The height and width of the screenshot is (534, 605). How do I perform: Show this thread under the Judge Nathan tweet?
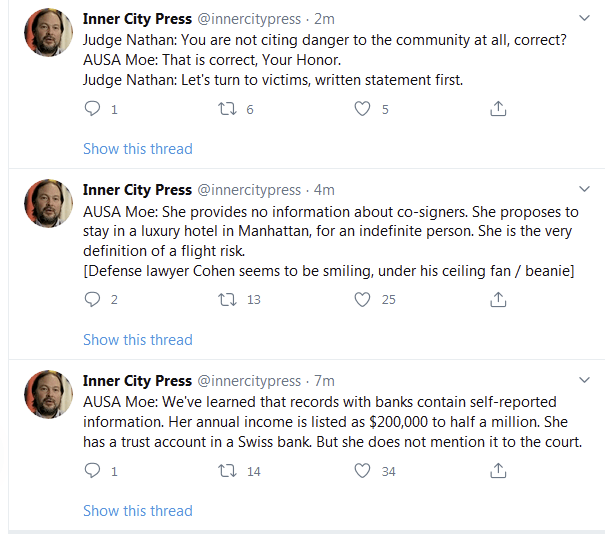pyautogui.click(x=138, y=149)
